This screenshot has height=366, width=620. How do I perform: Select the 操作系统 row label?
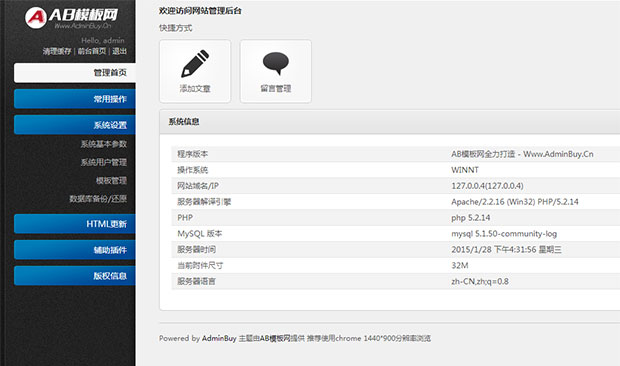192,170
